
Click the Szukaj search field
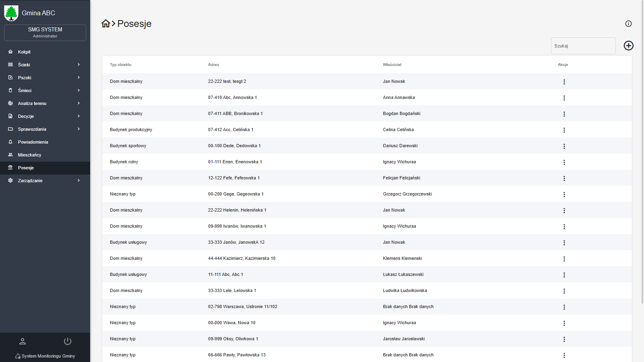pyautogui.click(x=583, y=46)
